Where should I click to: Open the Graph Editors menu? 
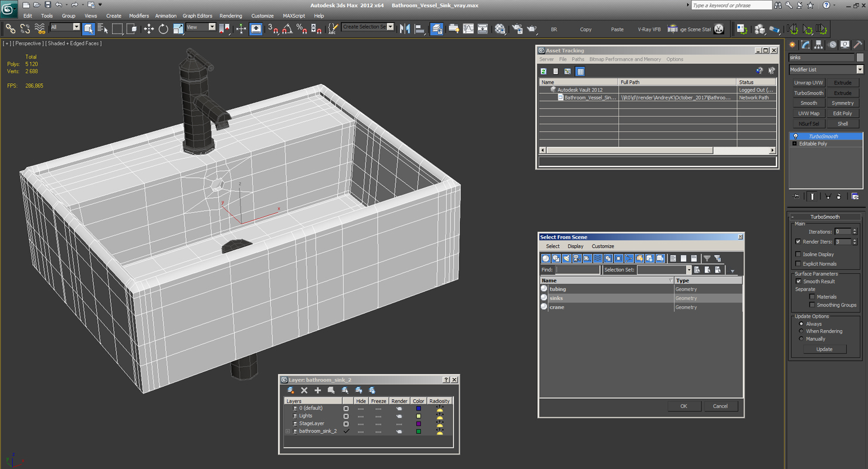click(197, 16)
